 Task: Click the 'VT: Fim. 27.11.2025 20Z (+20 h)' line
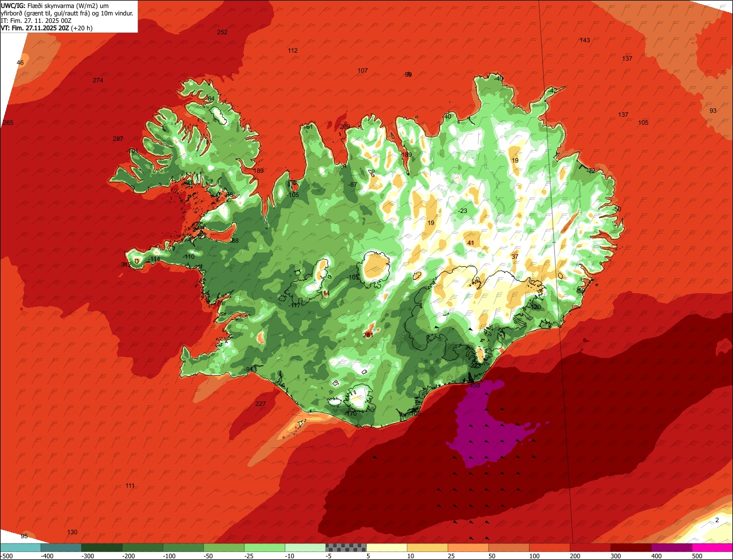pyautogui.click(x=47, y=27)
